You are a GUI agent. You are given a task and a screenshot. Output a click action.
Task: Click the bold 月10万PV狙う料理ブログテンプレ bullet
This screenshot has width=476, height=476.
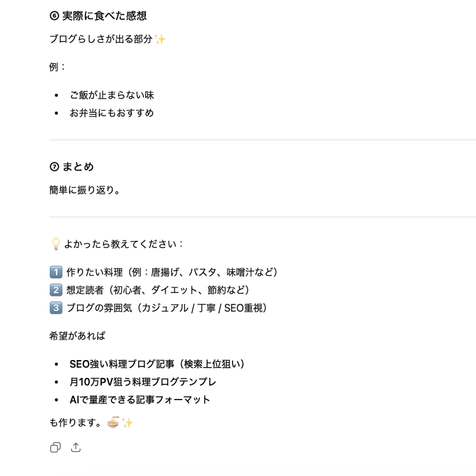click(x=143, y=382)
